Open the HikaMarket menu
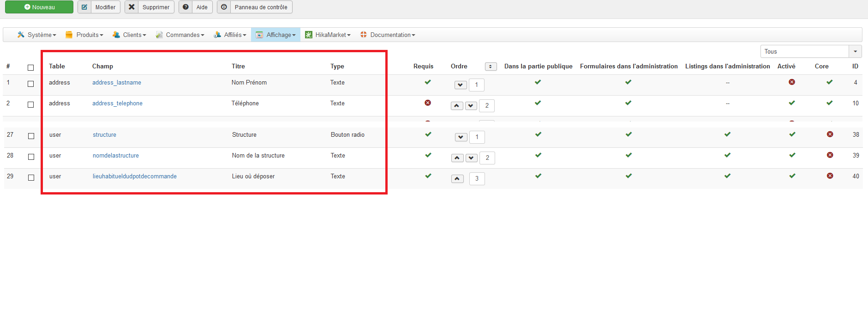868x310 pixels. tap(328, 35)
